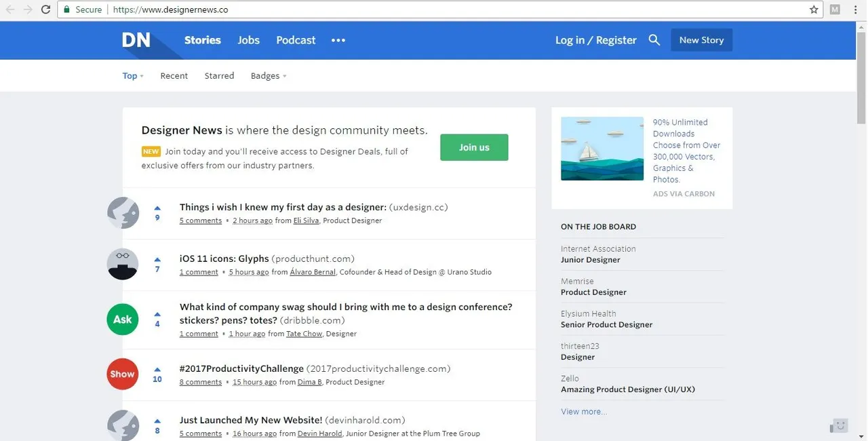
Task: Open 8 comments on #2017ProductivityChallenge
Action: [201, 382]
